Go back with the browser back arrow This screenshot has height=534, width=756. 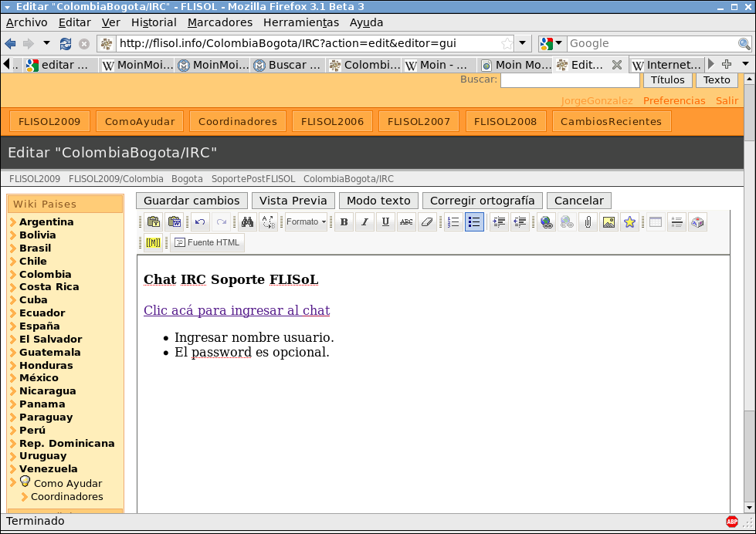click(x=10, y=44)
